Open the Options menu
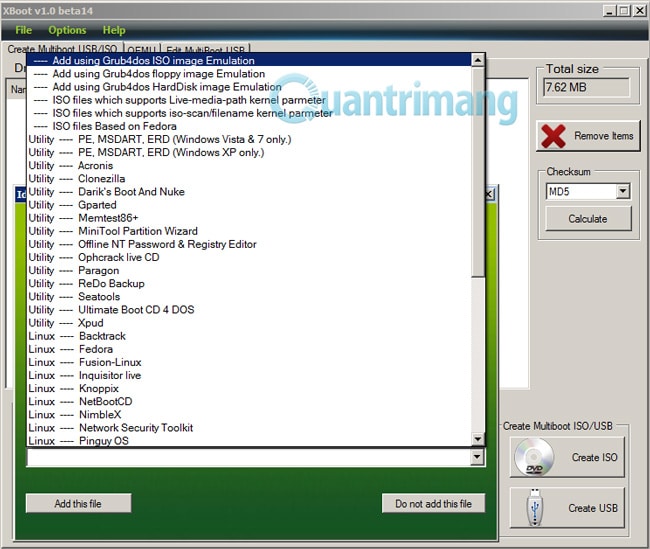Viewport: 650px width, 549px height. 67,30
